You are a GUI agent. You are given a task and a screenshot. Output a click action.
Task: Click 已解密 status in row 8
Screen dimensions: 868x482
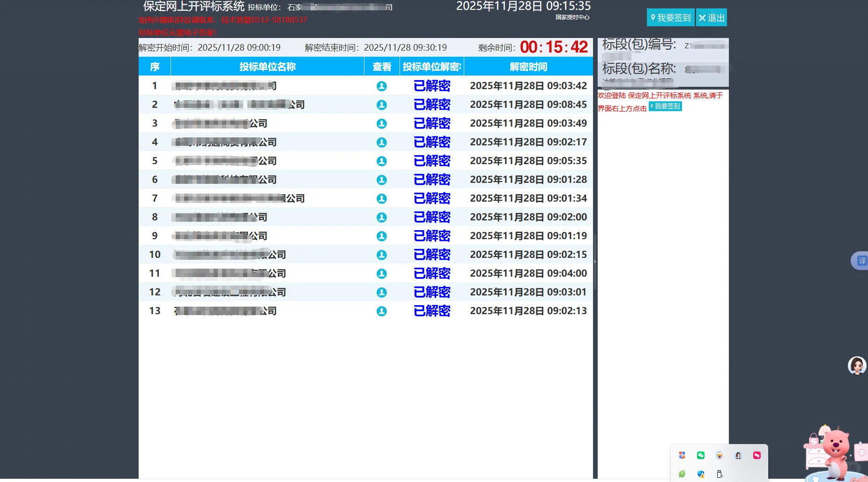click(432, 217)
